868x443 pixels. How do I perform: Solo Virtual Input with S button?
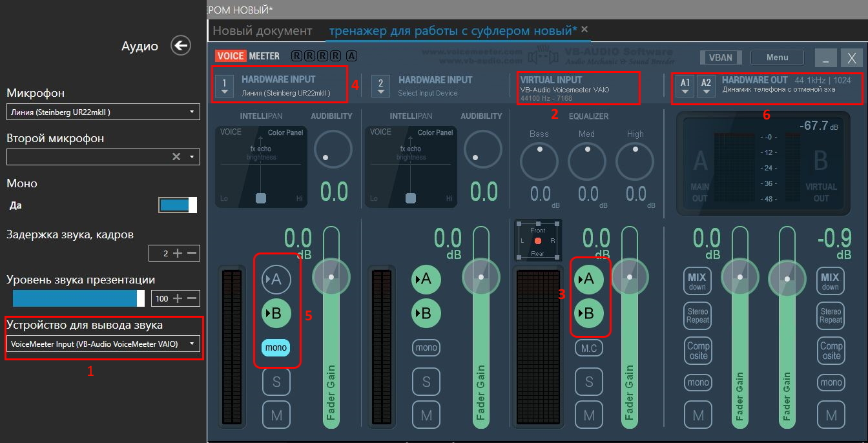pos(589,382)
